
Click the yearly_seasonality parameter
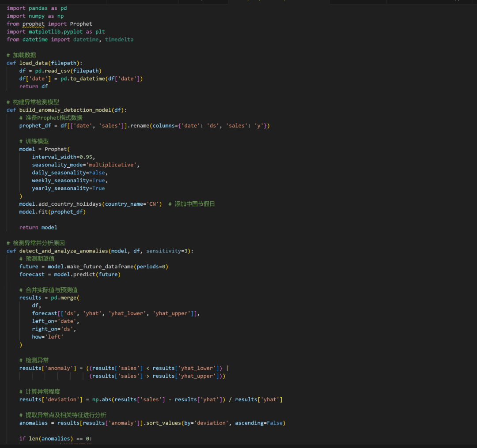coord(61,188)
